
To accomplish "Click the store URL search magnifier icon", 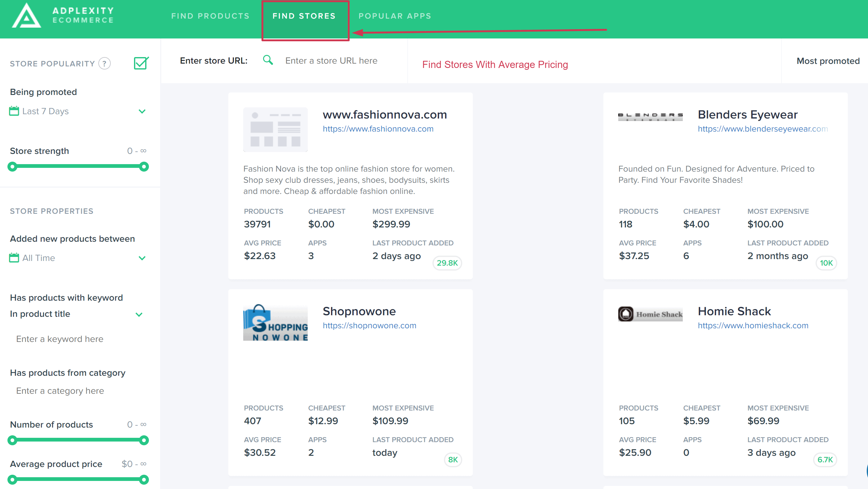I will pyautogui.click(x=268, y=60).
